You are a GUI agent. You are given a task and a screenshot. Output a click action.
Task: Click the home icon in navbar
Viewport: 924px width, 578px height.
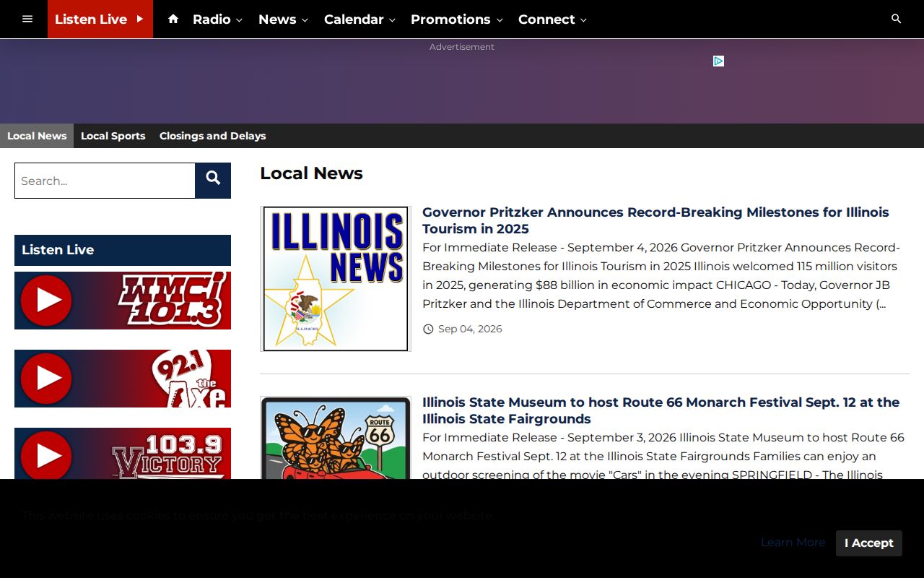173,19
